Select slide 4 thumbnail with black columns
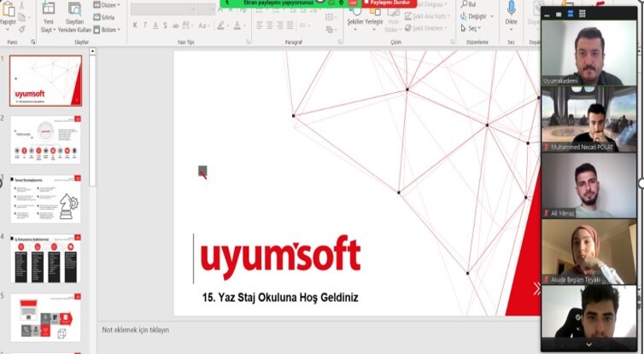The height and width of the screenshot is (354, 644). pyautogui.click(x=45, y=258)
